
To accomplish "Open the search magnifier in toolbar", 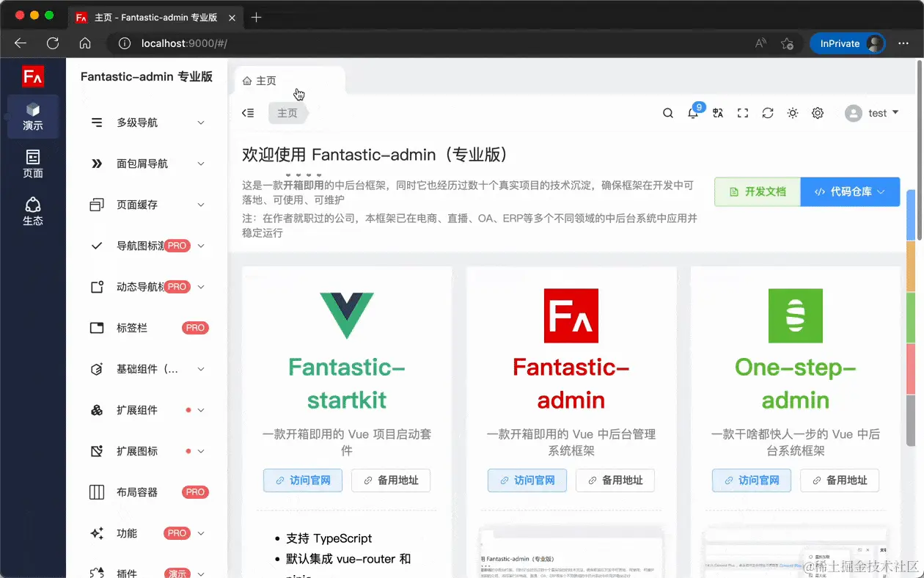I will point(668,113).
